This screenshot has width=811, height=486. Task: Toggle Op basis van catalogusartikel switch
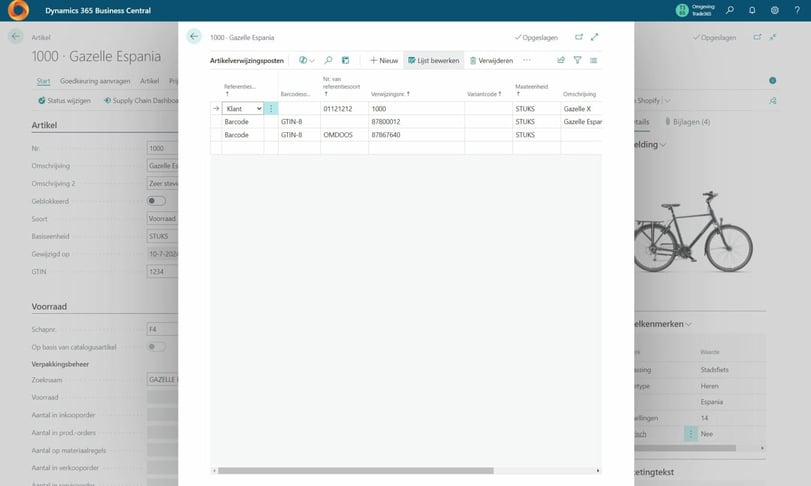(156, 346)
